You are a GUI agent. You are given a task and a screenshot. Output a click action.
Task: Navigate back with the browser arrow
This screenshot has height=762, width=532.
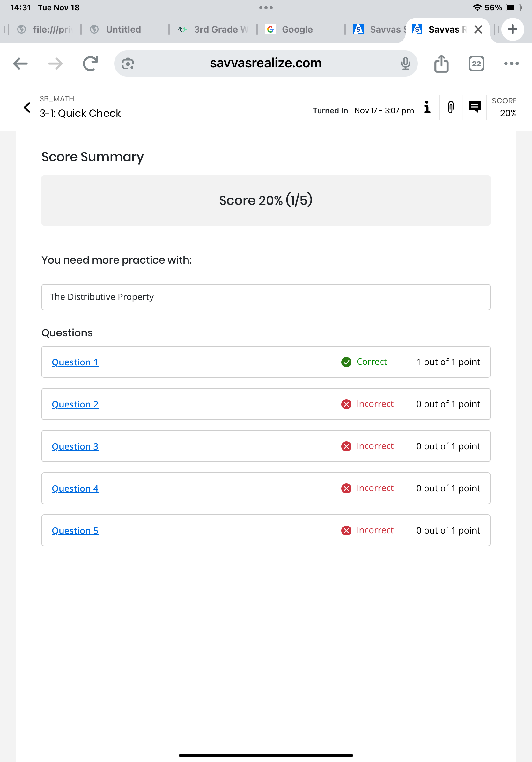tap(20, 63)
